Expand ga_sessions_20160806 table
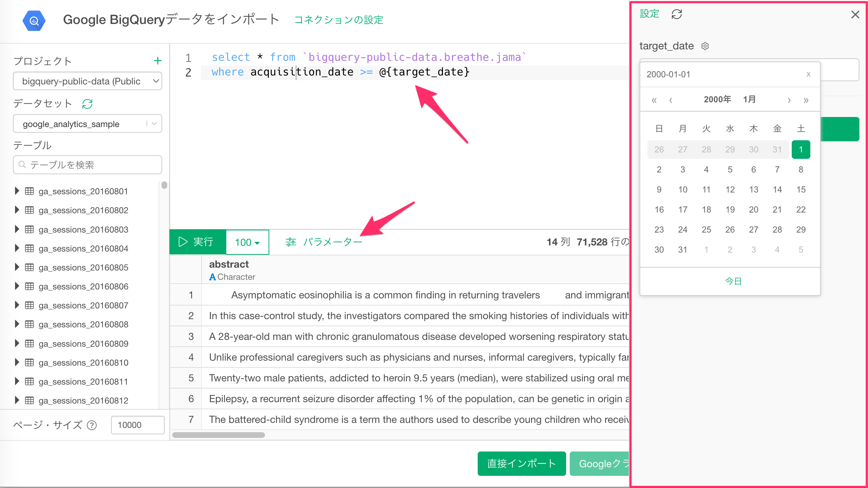The height and width of the screenshot is (488, 868). pyautogui.click(x=17, y=286)
